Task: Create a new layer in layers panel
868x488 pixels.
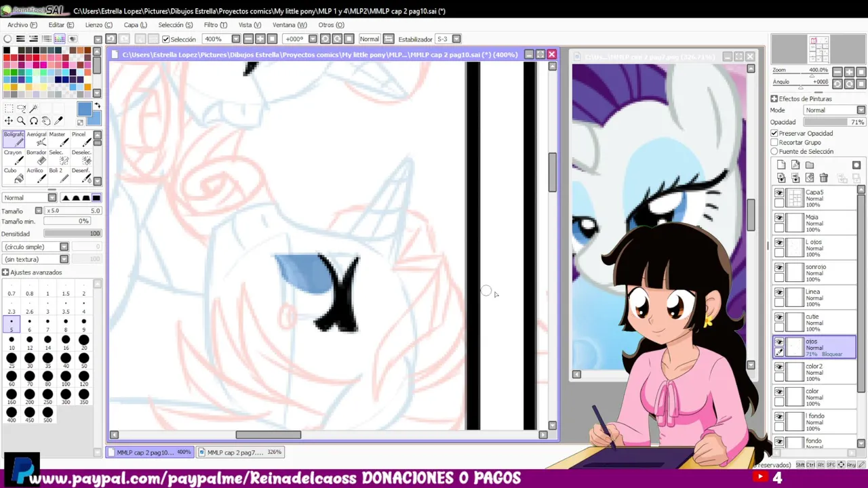Action: (x=781, y=165)
